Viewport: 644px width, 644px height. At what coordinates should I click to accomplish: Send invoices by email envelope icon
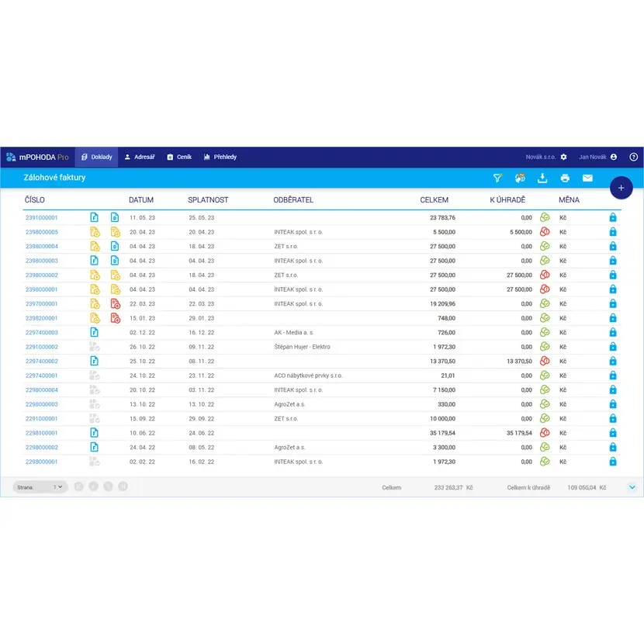[587, 178]
